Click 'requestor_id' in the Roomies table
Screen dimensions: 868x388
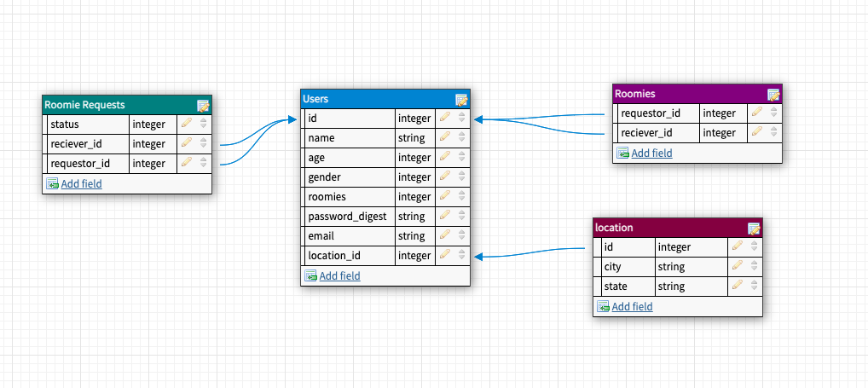651,113
